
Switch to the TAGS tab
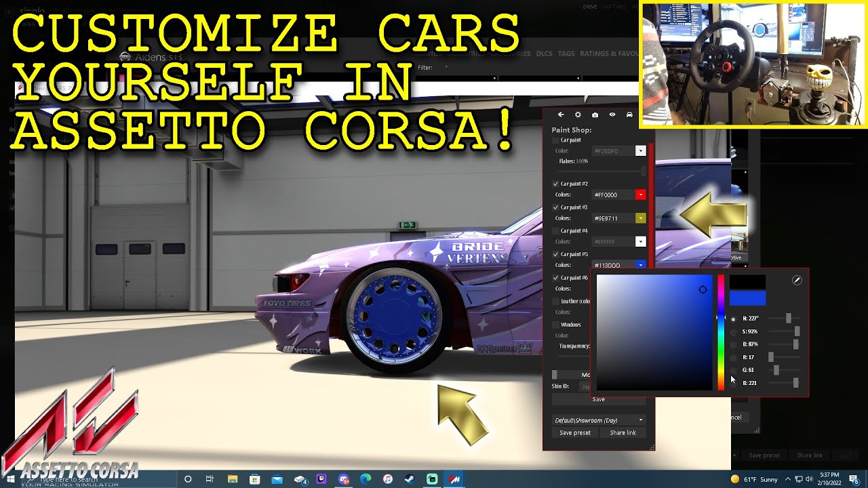(566, 54)
